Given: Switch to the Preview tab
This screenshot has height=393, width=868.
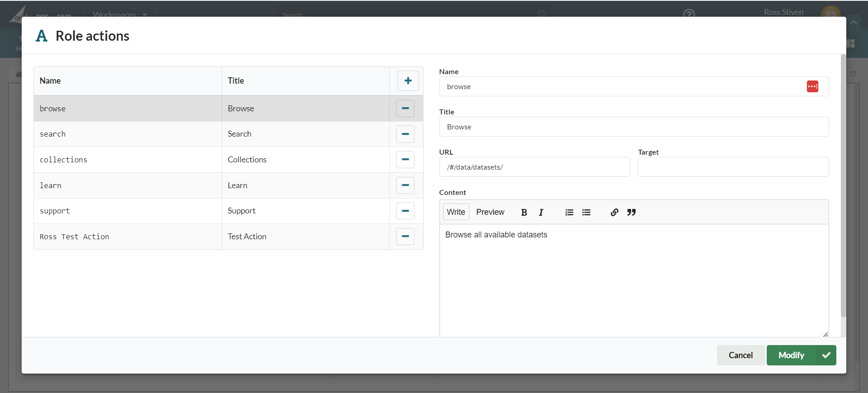Looking at the screenshot, I should (490, 212).
